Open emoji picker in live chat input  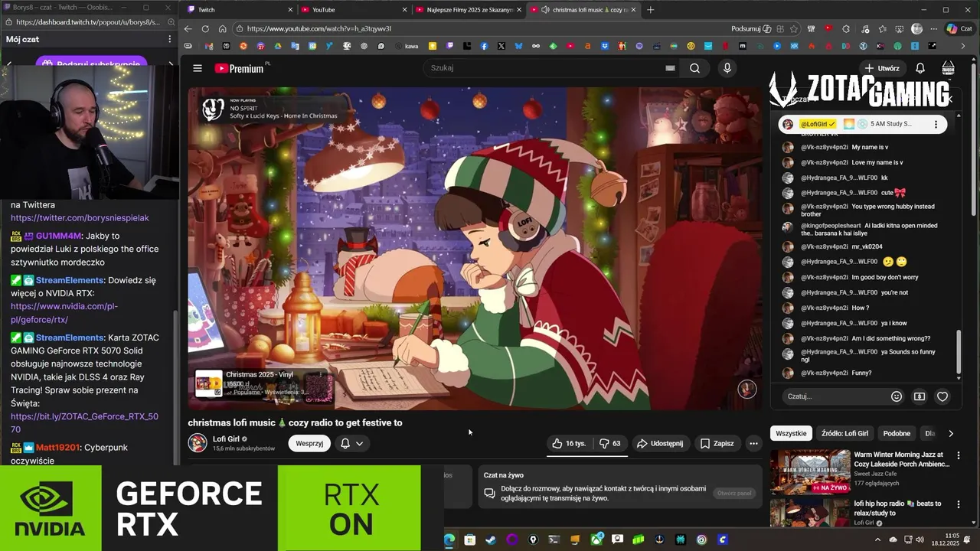pyautogui.click(x=897, y=396)
